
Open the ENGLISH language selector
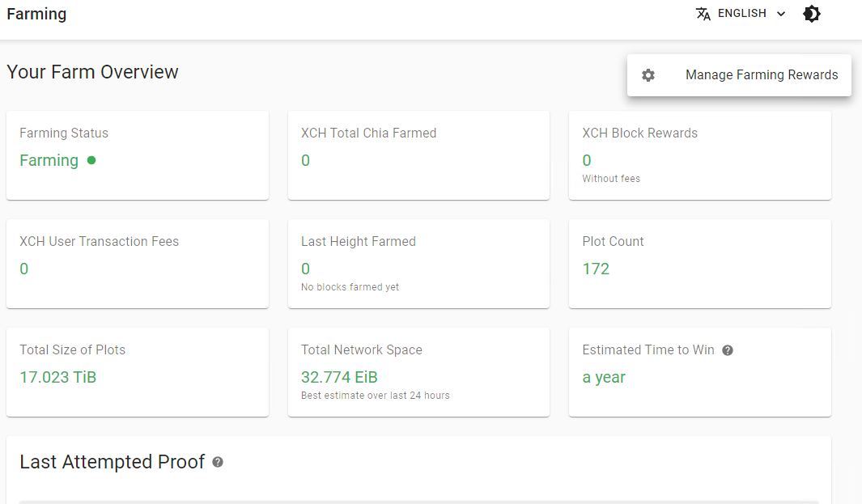tap(741, 14)
